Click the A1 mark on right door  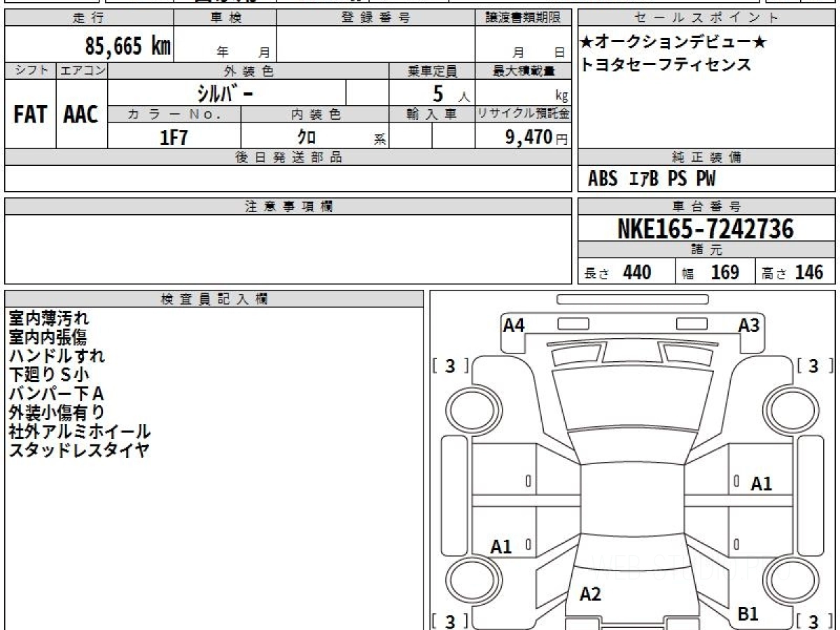click(762, 483)
